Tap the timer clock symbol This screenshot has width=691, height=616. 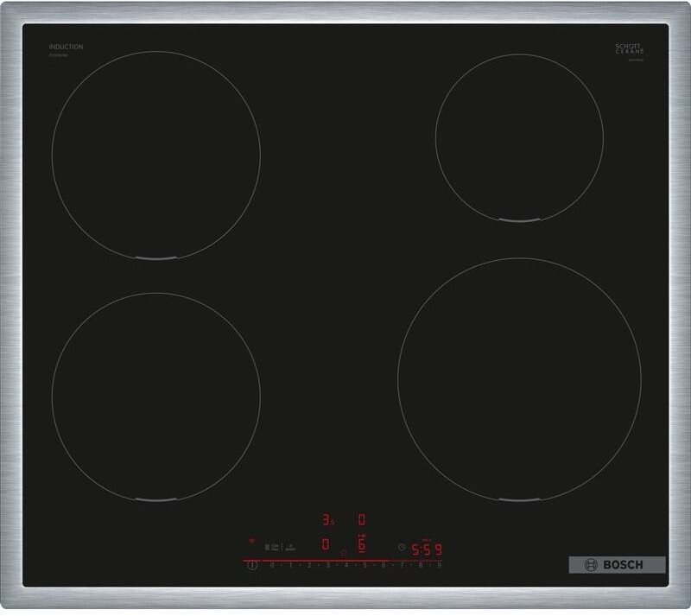(401, 547)
